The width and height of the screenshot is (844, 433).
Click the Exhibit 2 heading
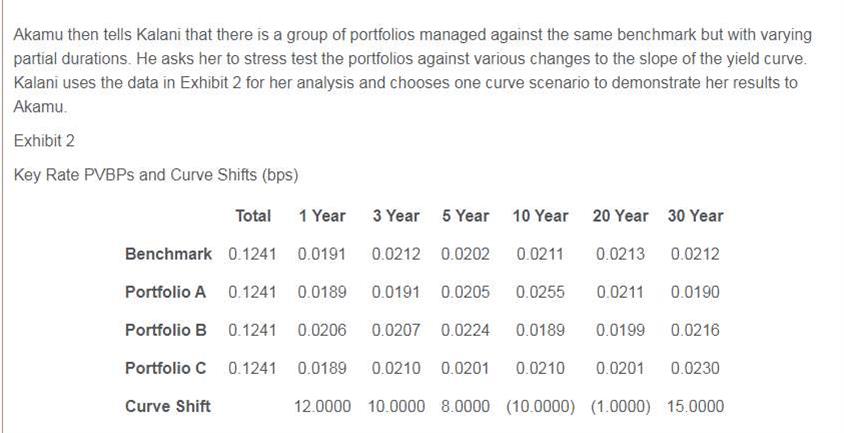[44, 141]
